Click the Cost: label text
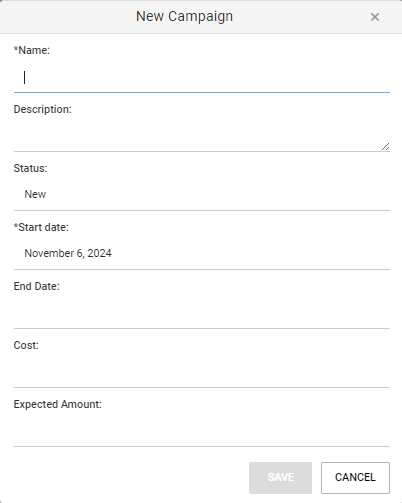 click(x=26, y=345)
